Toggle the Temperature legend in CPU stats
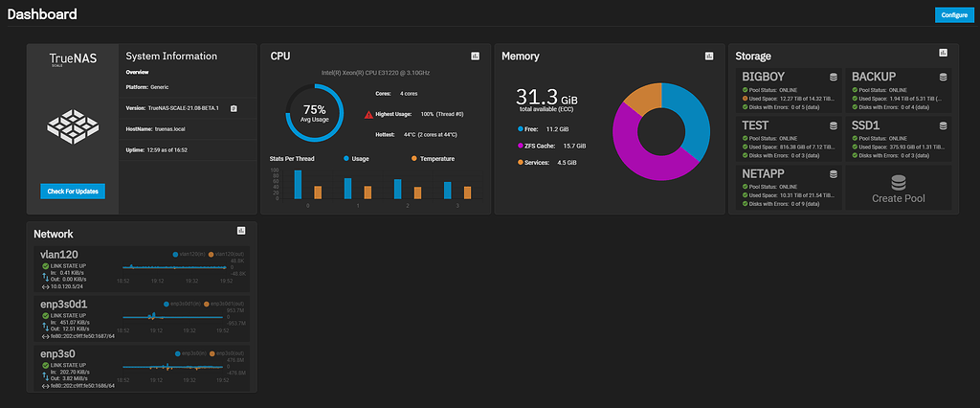The width and height of the screenshot is (980, 408). (414, 158)
